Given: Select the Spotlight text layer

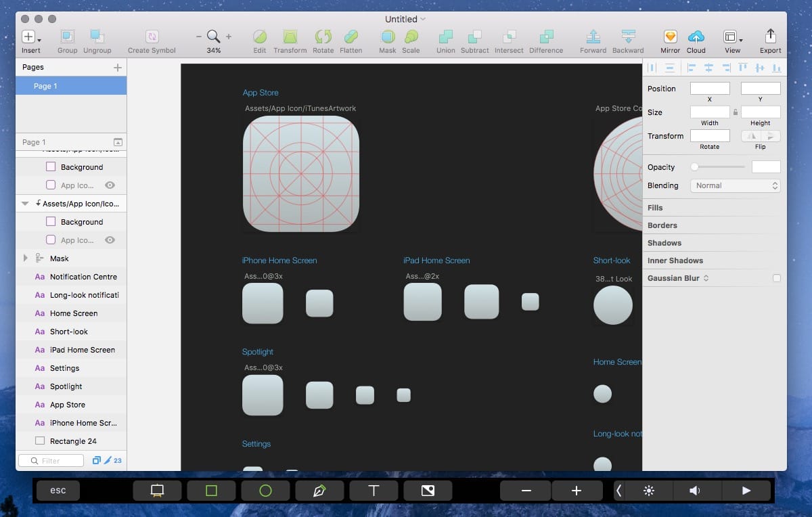Looking at the screenshot, I should click(x=71, y=386).
